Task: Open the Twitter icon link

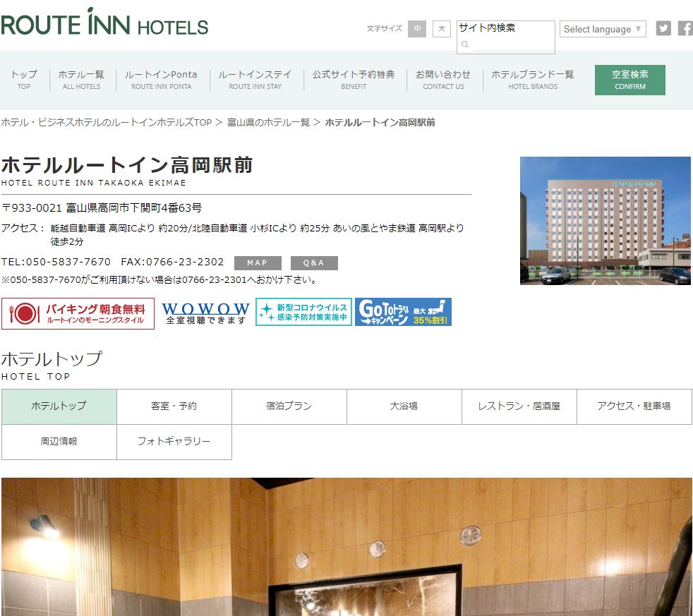Action: [x=663, y=29]
